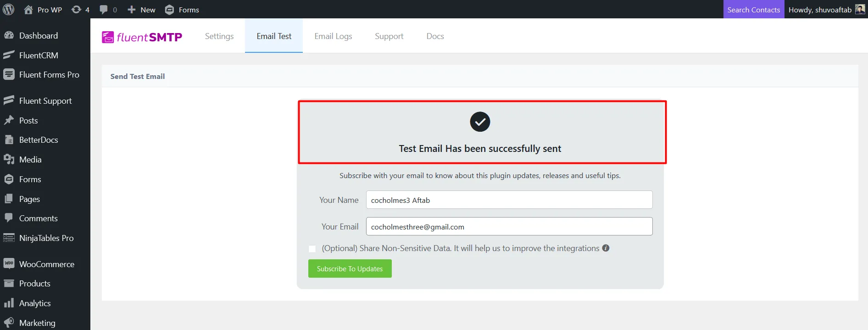Click the Your Name input field
The image size is (868, 330).
pyautogui.click(x=509, y=200)
